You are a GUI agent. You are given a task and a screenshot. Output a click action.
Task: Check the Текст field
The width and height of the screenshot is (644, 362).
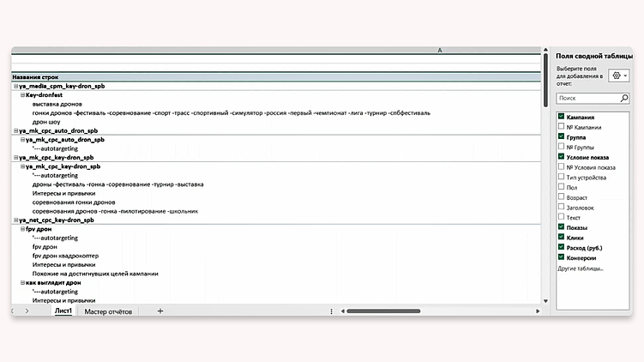tap(561, 217)
